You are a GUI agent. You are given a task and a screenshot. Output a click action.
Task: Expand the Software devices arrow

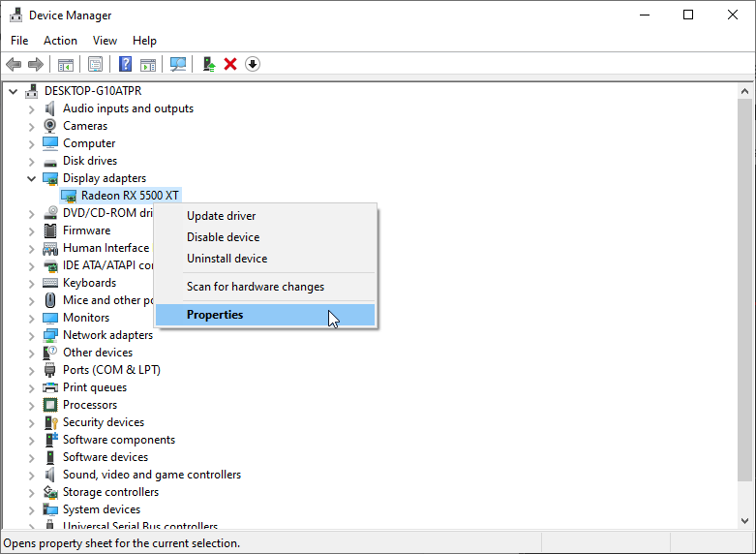pyautogui.click(x=31, y=458)
